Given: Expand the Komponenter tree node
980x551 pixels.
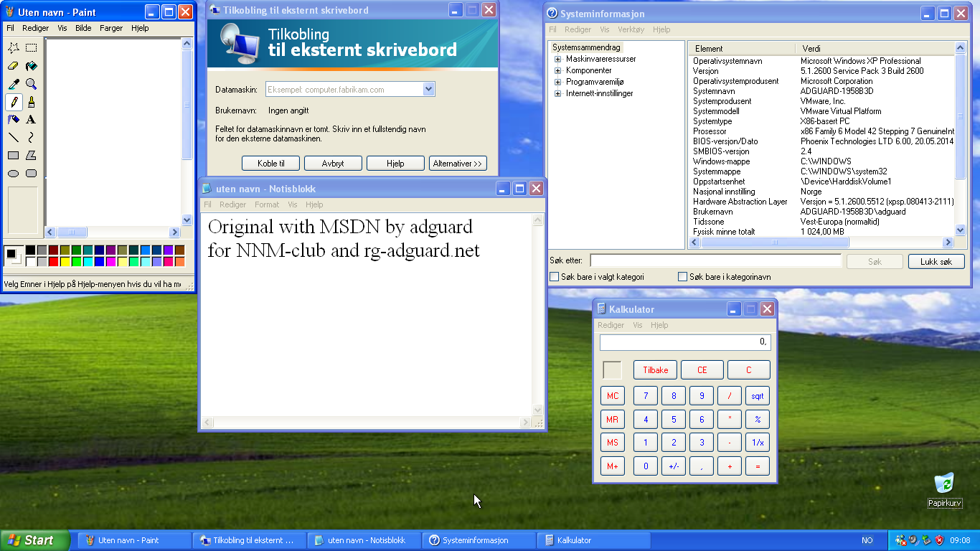Looking at the screenshot, I should click(x=559, y=72).
